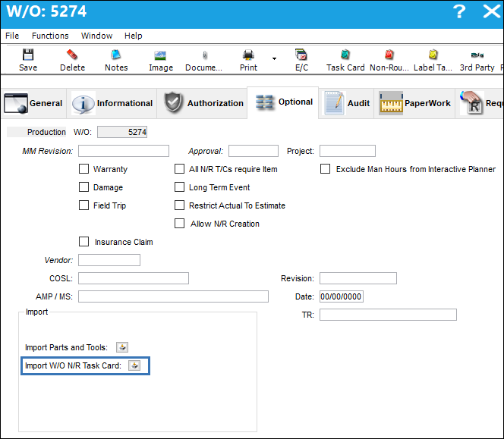Open the Label Tag toolbar icon

(433, 55)
